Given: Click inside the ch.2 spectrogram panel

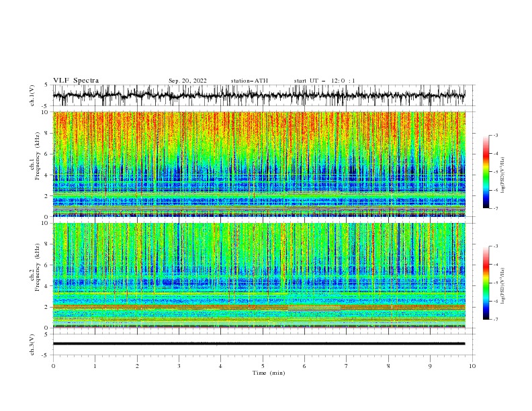Looking at the screenshot, I should click(259, 275).
